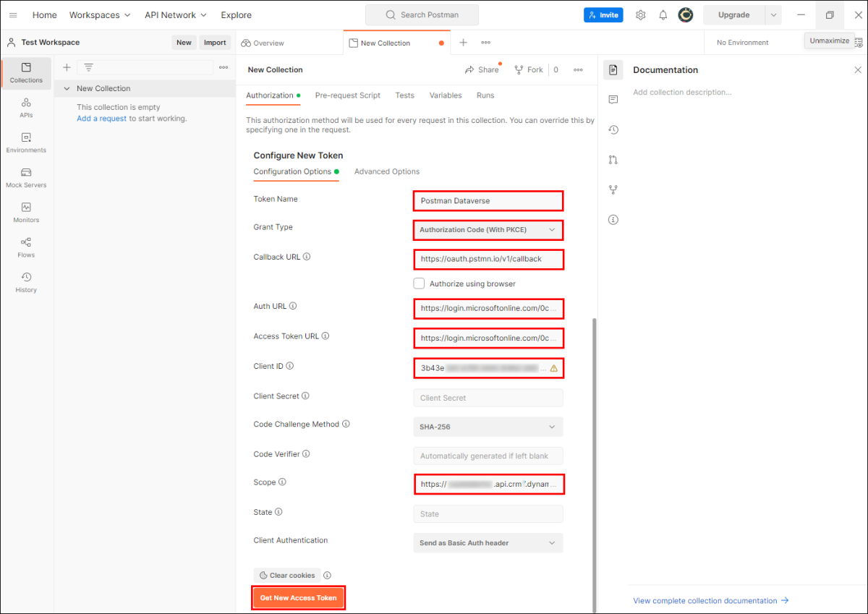Image resolution: width=868 pixels, height=614 pixels.
Task: Click info icon next to Clear cookies
Action: (327, 576)
